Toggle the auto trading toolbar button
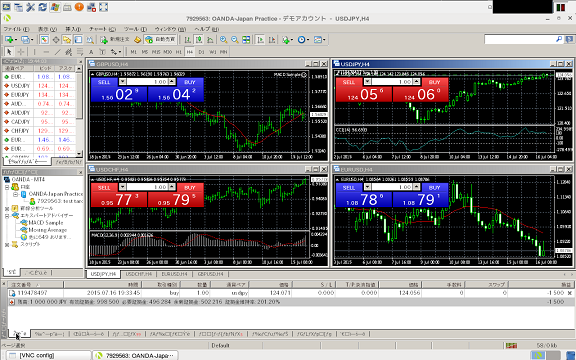The image size is (576, 360). (x=161, y=40)
